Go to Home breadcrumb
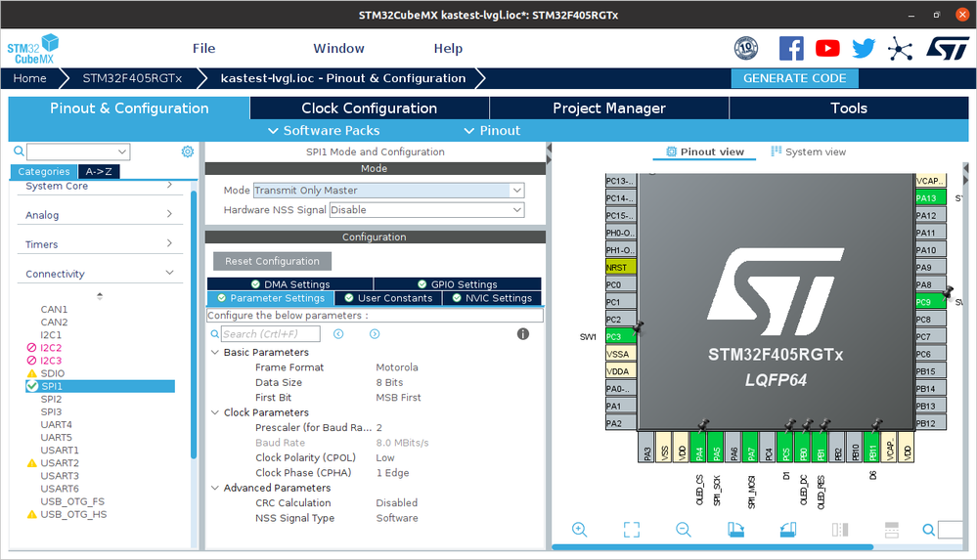The width and height of the screenshot is (977, 560). (30, 78)
